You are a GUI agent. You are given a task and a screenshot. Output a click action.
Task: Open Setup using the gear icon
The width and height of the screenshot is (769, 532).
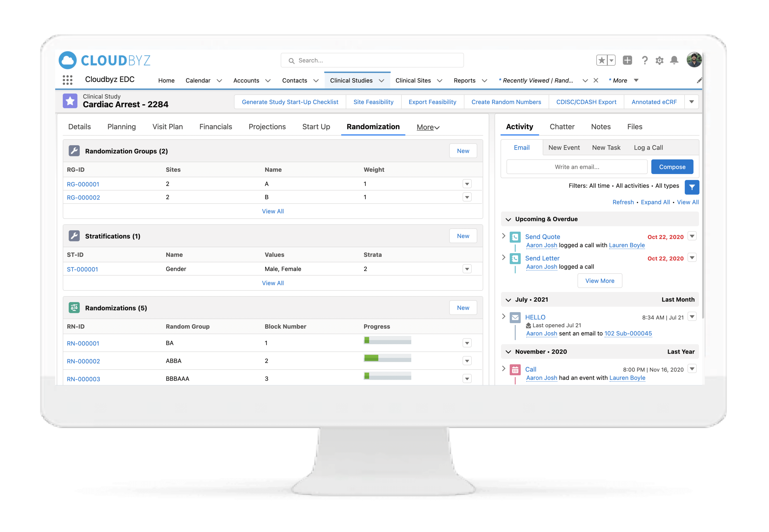(x=660, y=60)
